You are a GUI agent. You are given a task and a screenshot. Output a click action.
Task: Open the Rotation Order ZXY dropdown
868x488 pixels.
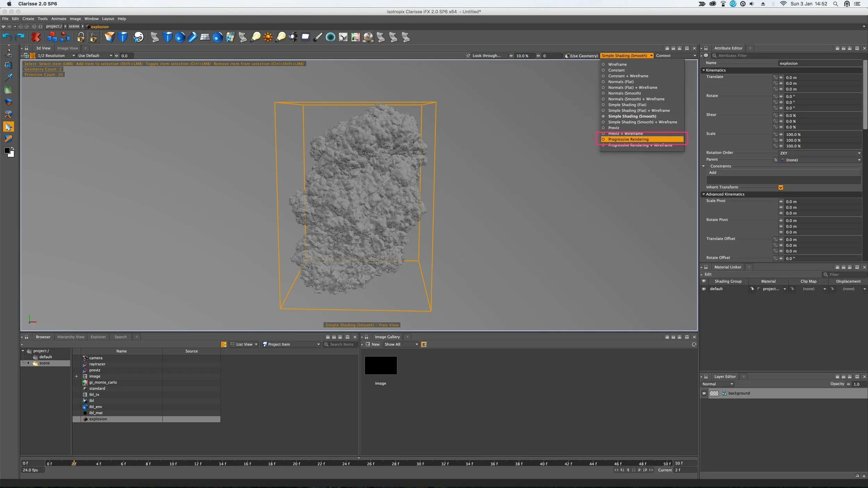[820, 153]
